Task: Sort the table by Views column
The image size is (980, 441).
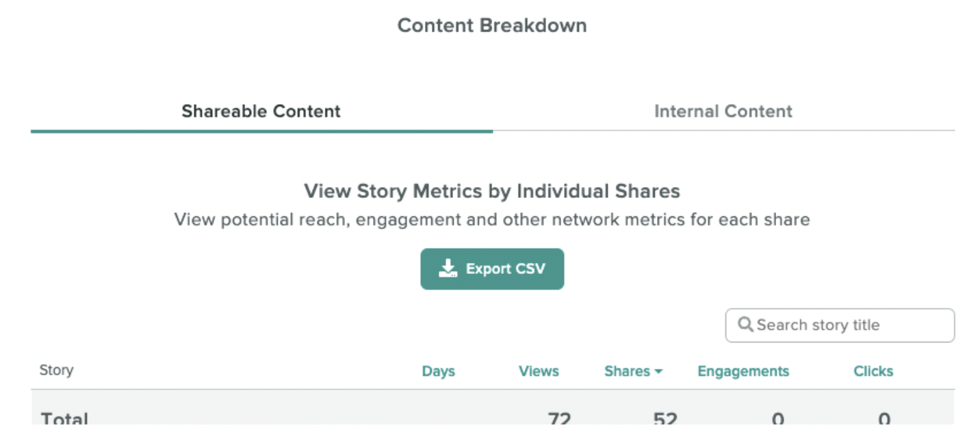Action: [x=539, y=371]
